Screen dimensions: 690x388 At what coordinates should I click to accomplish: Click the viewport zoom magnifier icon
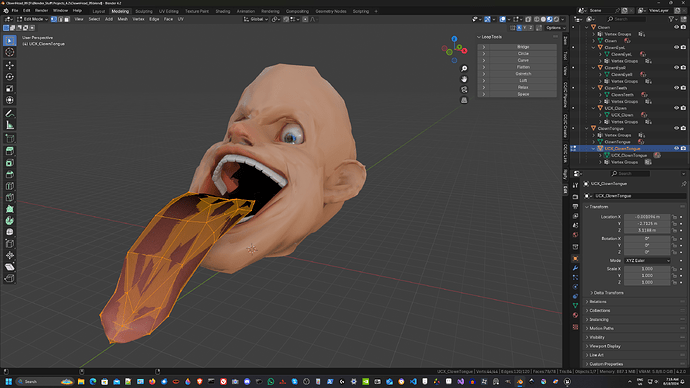tap(464, 69)
